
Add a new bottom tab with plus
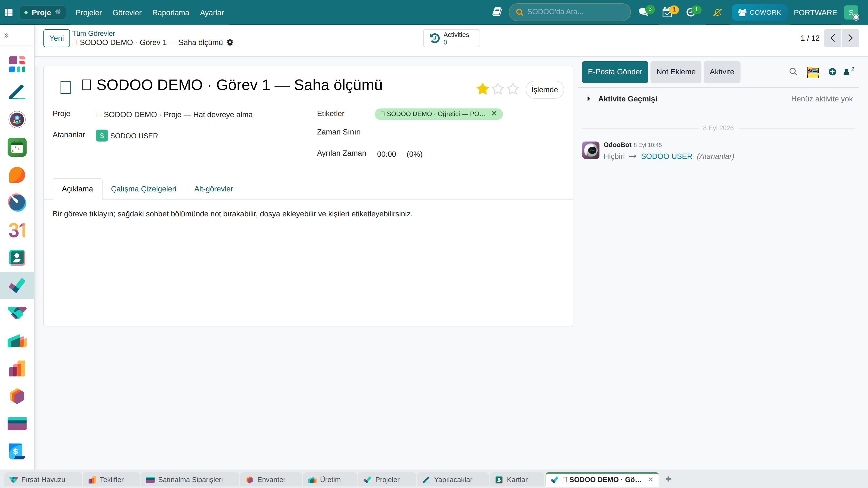click(668, 479)
